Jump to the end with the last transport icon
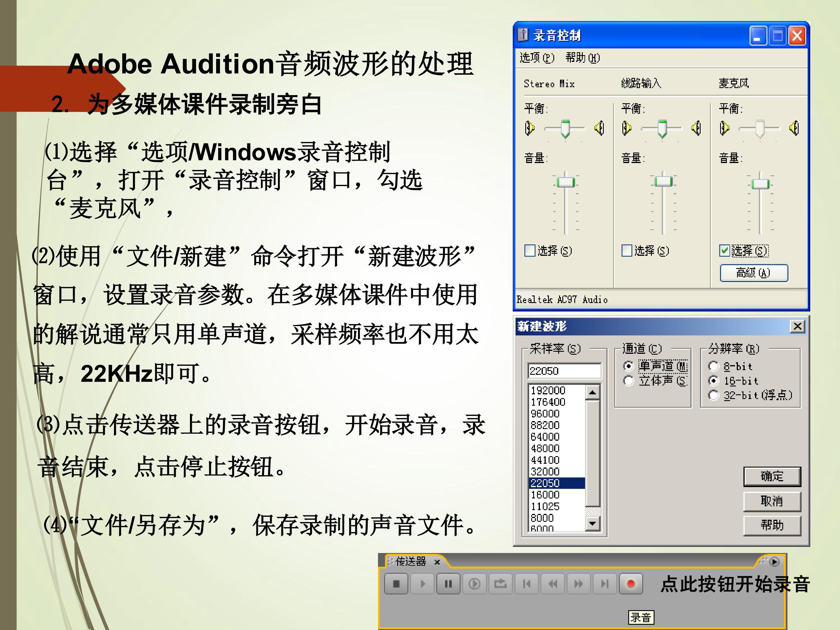Viewport: 840px width, 630px height. 605,584
